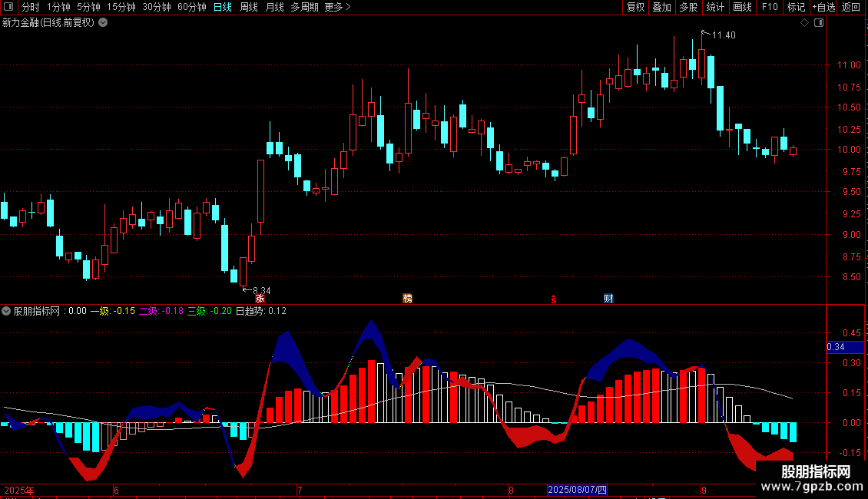Open the 画线 drawing tools
This screenshot has height=499, width=868.
[742, 7]
